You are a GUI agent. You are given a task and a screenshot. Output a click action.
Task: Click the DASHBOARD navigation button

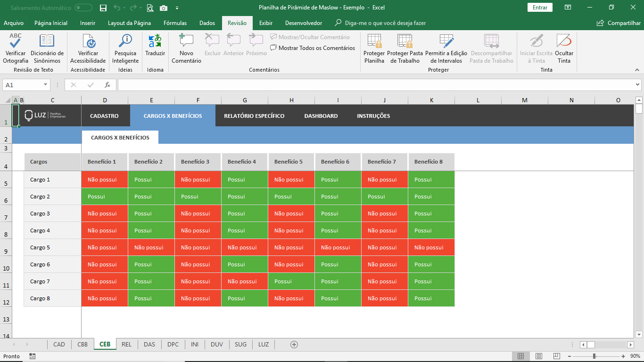point(321,116)
